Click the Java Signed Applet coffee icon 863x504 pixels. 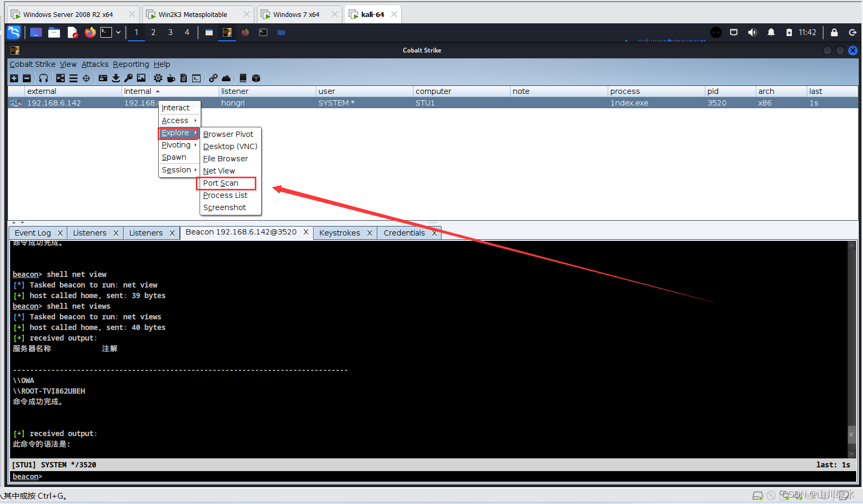coord(171,78)
